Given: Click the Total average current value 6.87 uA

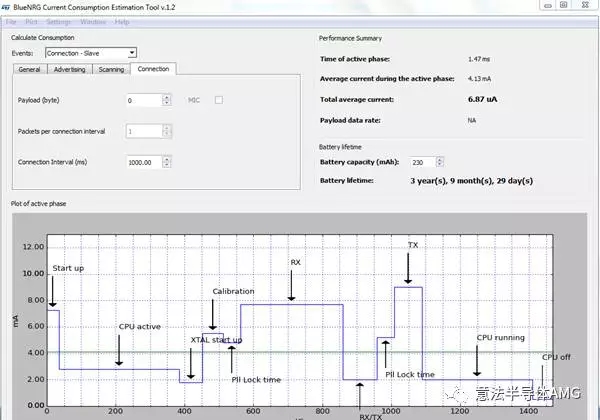Looking at the screenshot, I should (x=482, y=99).
